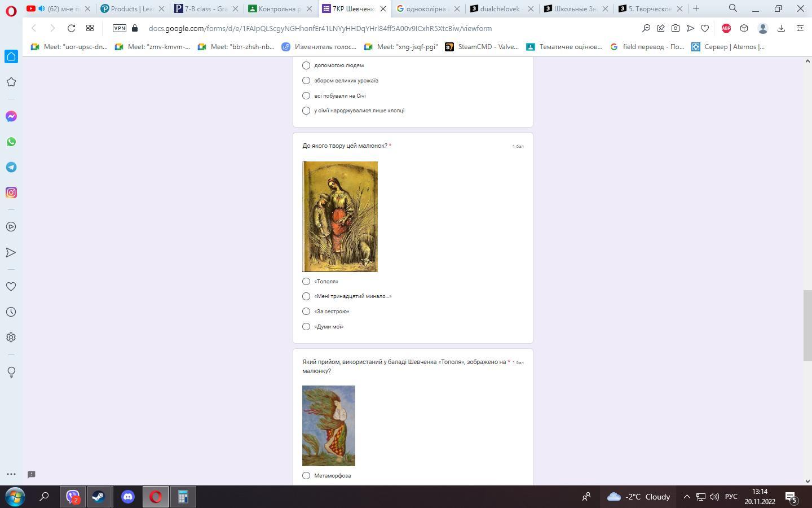This screenshot has width=812, height=508.
Task: Open the Pinboards heart in the sidebar
Action: [x=11, y=287]
